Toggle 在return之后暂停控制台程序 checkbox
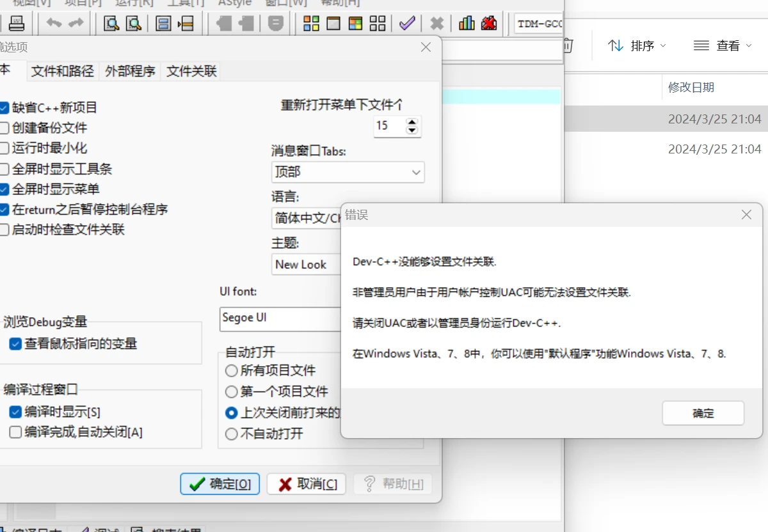This screenshot has height=532, width=768. tap(4, 209)
